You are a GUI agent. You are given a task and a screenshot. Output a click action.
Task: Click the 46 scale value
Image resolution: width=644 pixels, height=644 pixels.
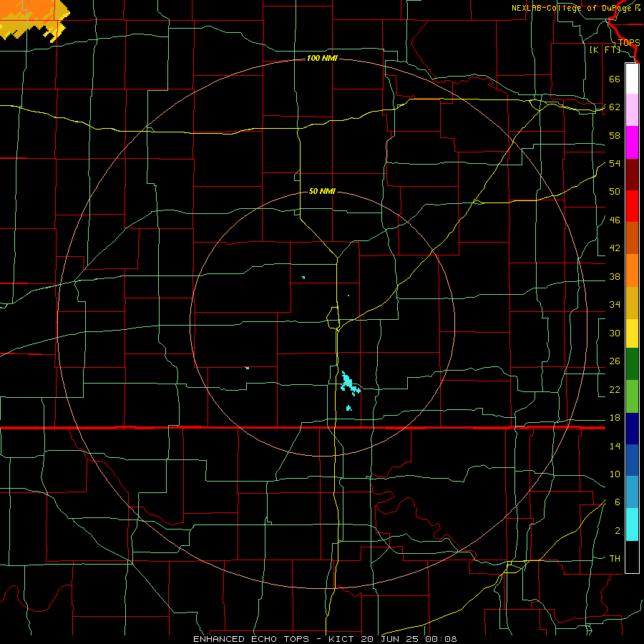[615, 220]
